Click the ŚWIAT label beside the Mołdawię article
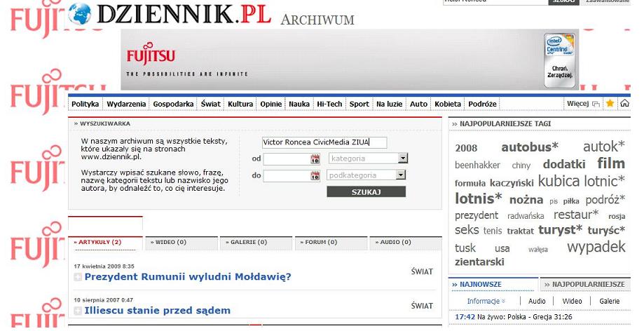The height and width of the screenshot is (331, 644). coord(422,272)
